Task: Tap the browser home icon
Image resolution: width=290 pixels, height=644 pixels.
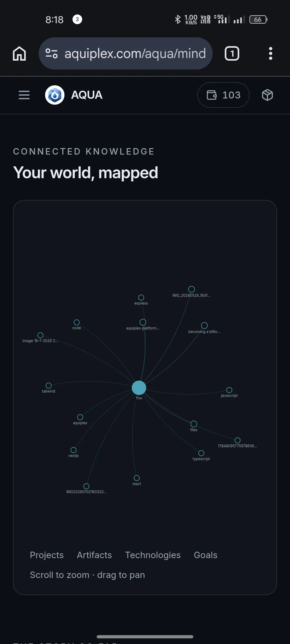Action: tap(19, 53)
